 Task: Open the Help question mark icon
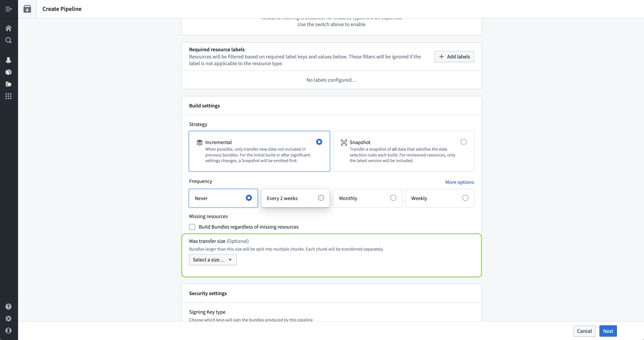(x=8, y=307)
